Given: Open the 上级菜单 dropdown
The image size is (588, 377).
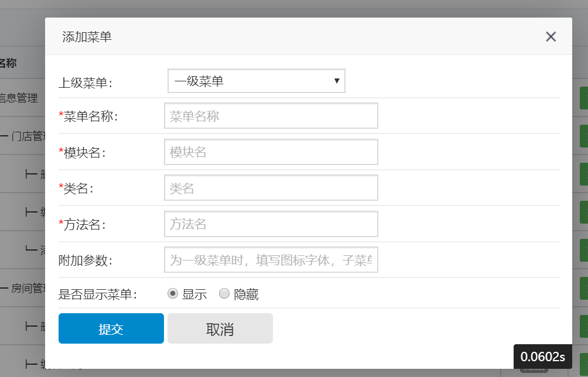Looking at the screenshot, I should click(256, 81).
